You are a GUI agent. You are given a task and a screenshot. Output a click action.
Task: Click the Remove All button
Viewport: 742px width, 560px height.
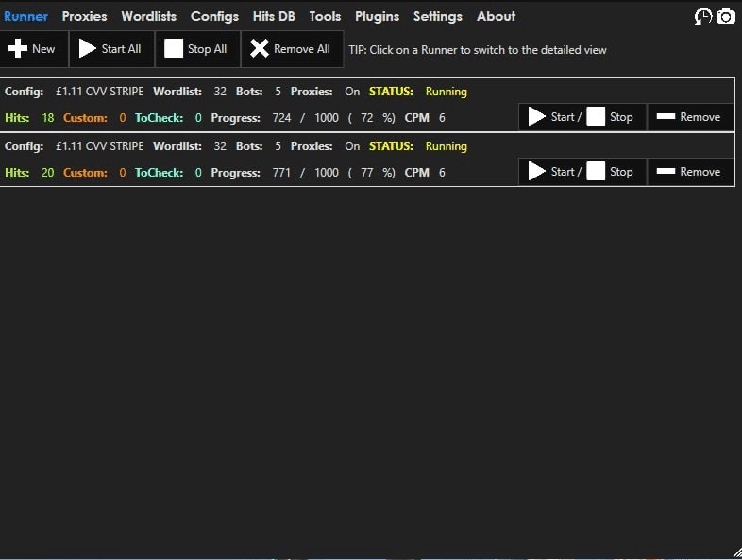(x=292, y=49)
